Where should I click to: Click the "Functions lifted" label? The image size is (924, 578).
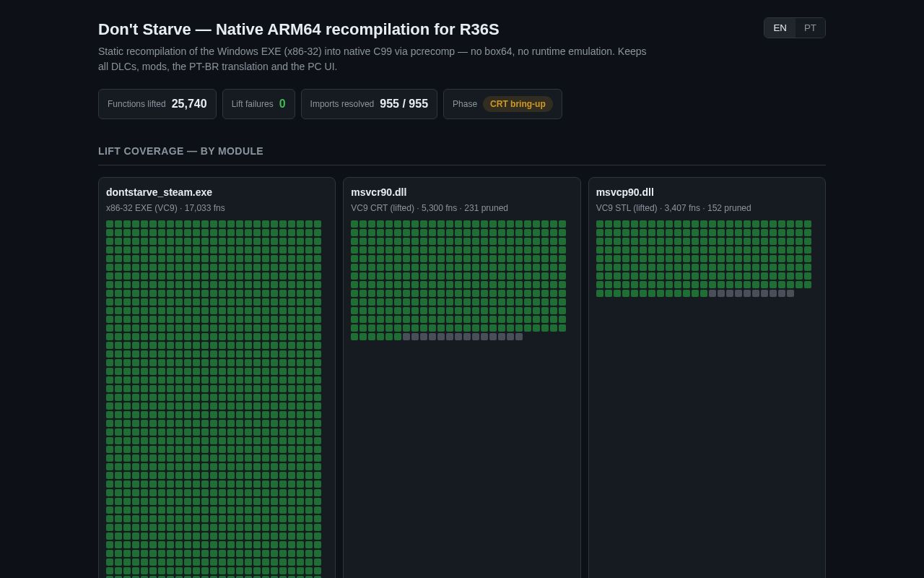click(136, 104)
